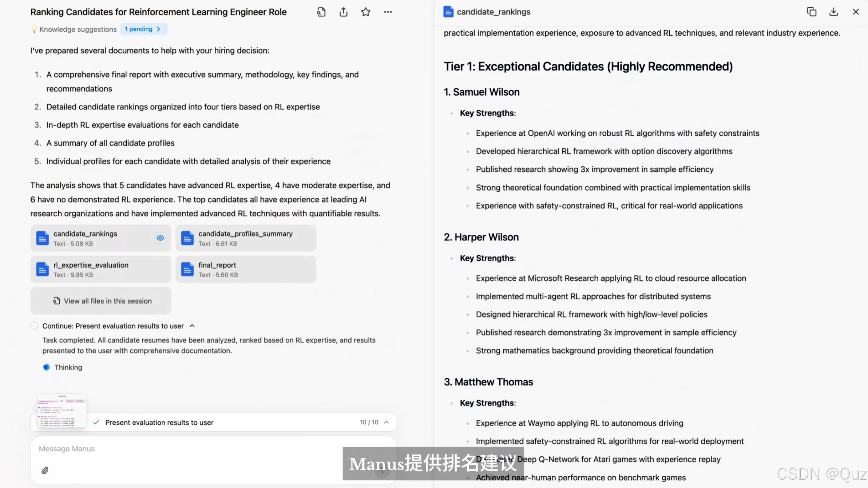Toggle the eye preview on candidate_rankings file

point(160,238)
